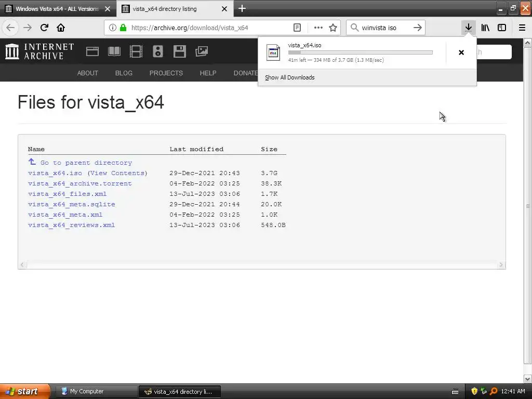This screenshot has width=532, height=399.
Task: Open the Texts book icon
Action: point(114,51)
